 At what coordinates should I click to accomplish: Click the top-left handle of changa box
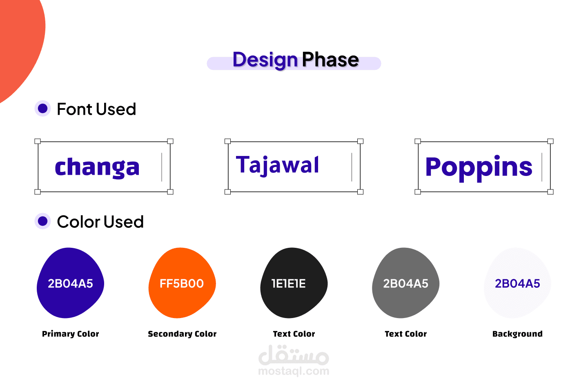click(x=38, y=141)
